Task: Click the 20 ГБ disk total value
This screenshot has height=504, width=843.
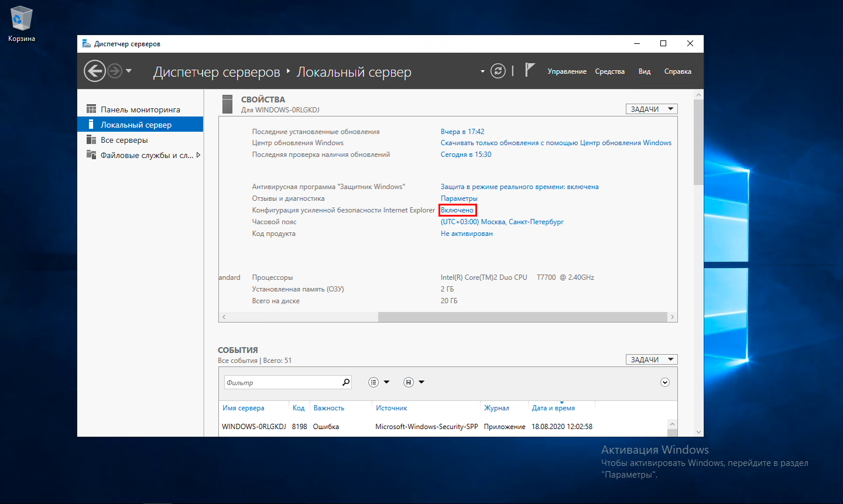Action: coord(449,301)
